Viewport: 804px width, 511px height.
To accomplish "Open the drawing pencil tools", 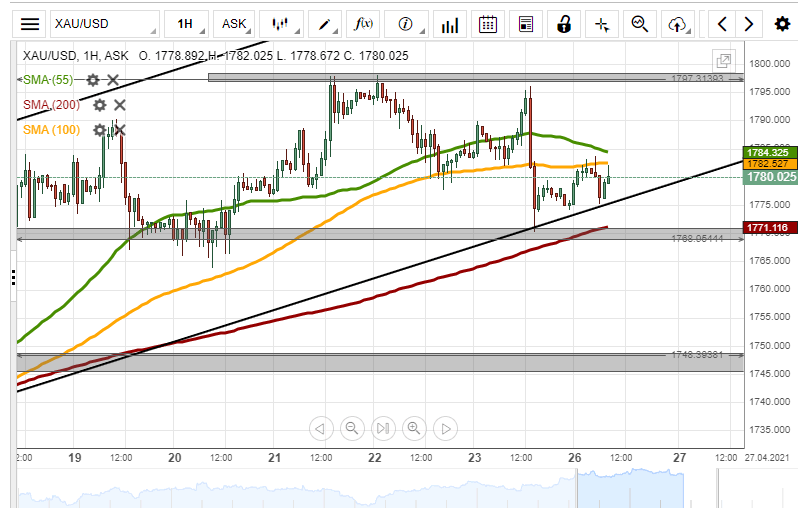I will (x=326, y=24).
